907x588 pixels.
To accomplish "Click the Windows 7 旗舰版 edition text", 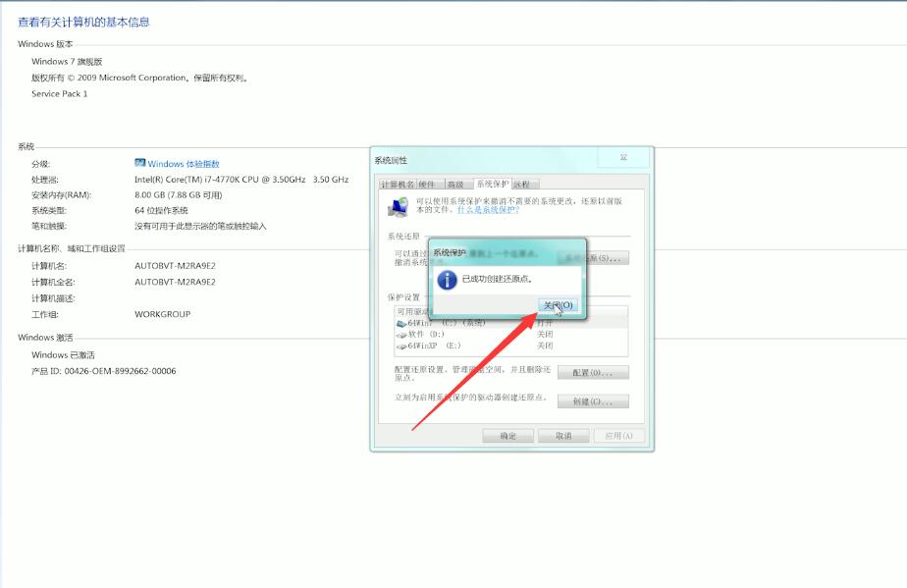I will click(x=67, y=61).
